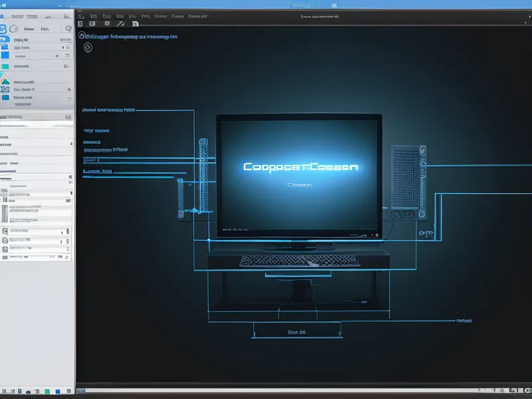Click the first document icon in dark toolbar
This screenshot has height=399, width=532.
80,24
